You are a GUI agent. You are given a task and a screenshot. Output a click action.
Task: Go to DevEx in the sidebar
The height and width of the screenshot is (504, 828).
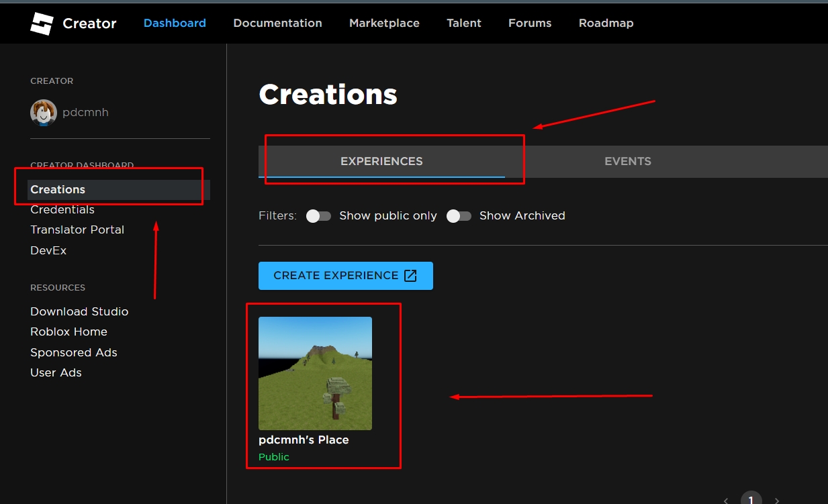[x=48, y=250]
